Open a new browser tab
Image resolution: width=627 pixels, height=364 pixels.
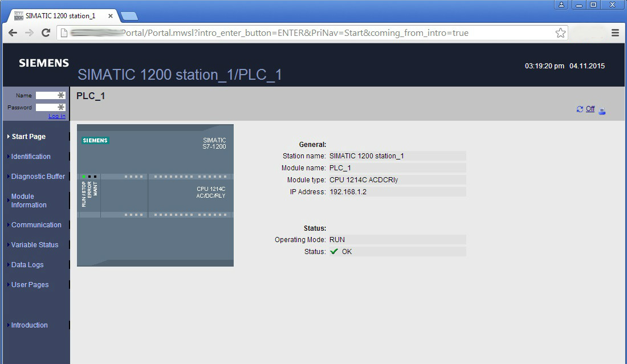[129, 16]
